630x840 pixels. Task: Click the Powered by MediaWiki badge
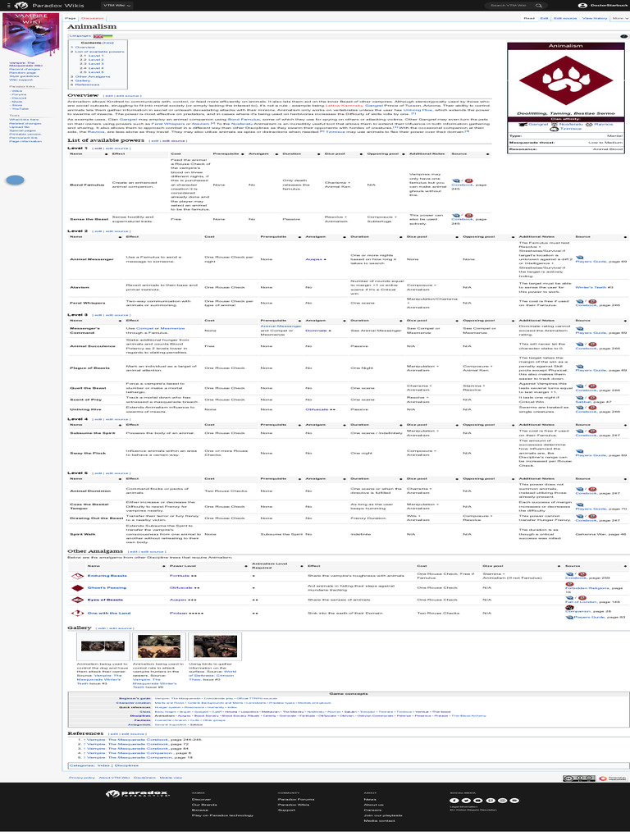point(612,778)
